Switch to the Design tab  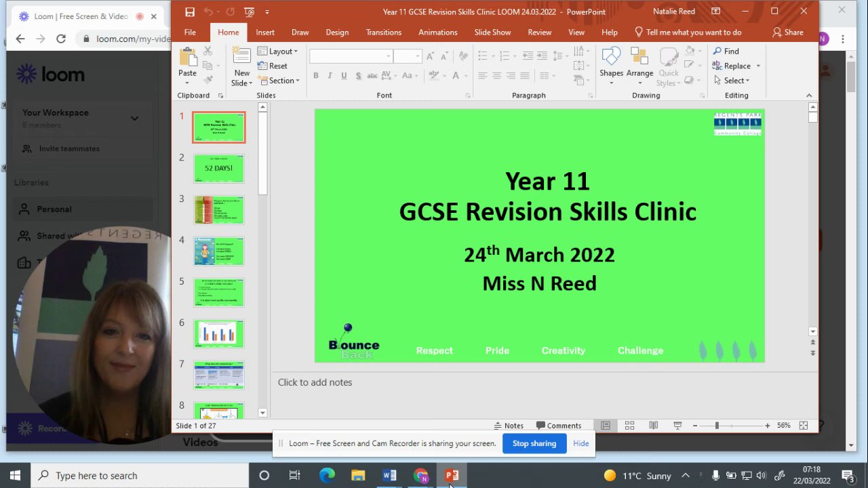click(x=337, y=32)
